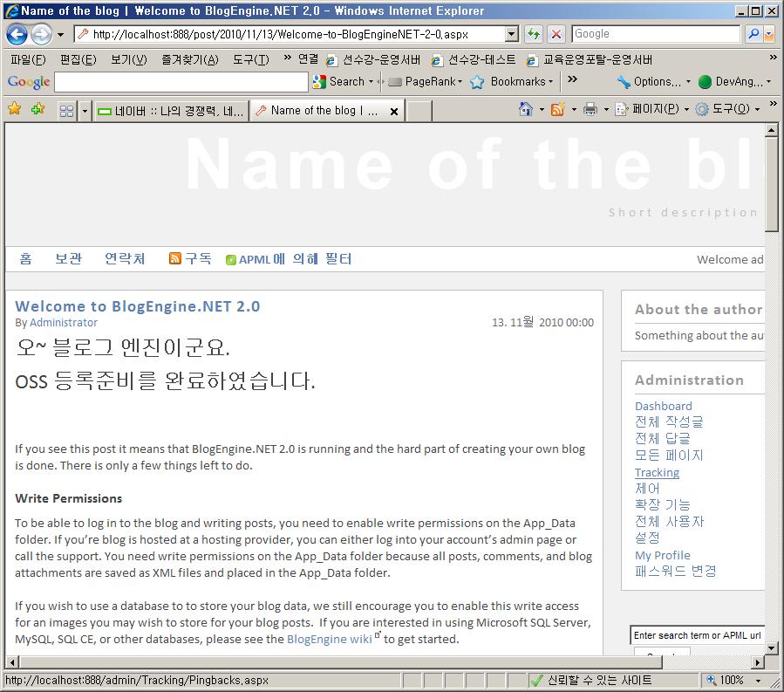784x692 pixels.
Task: Open the 보기(V) menu
Action: (128, 59)
